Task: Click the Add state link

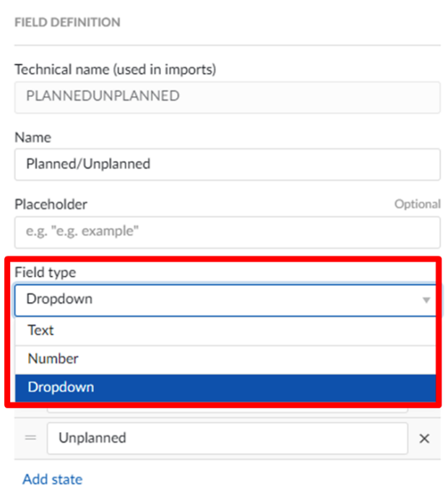Action: (52, 479)
